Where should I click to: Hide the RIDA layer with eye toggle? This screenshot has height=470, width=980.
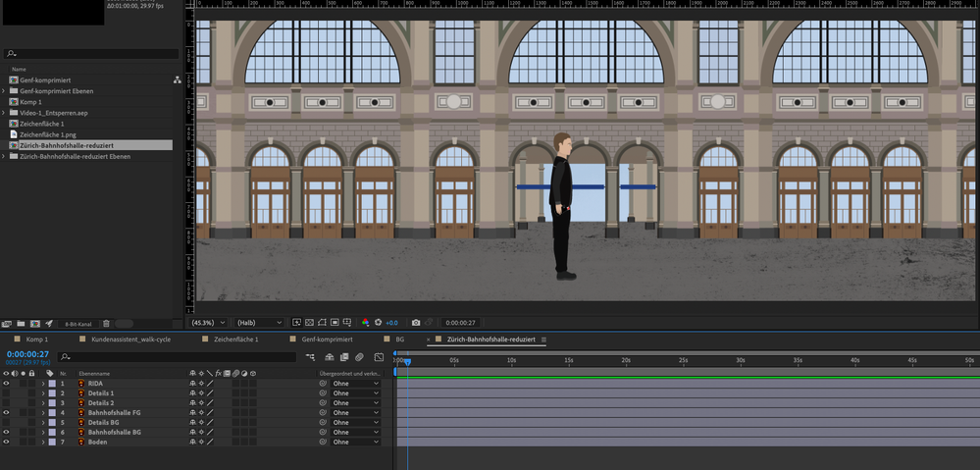(7, 384)
